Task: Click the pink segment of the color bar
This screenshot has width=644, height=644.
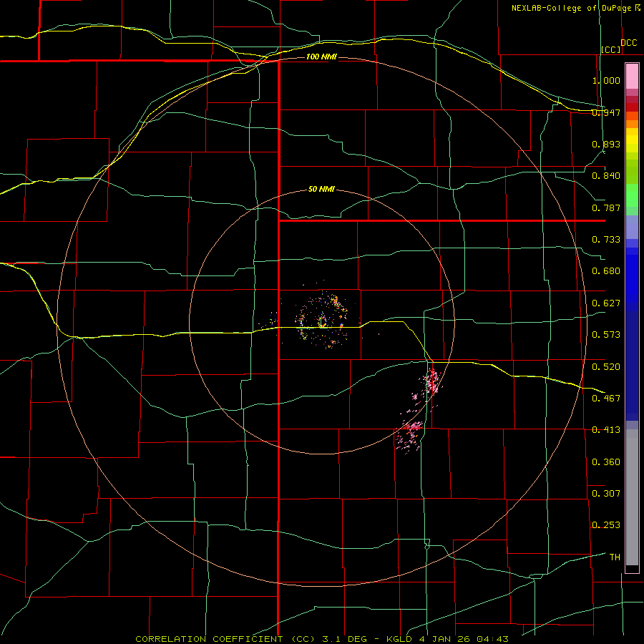Action: tap(632, 77)
